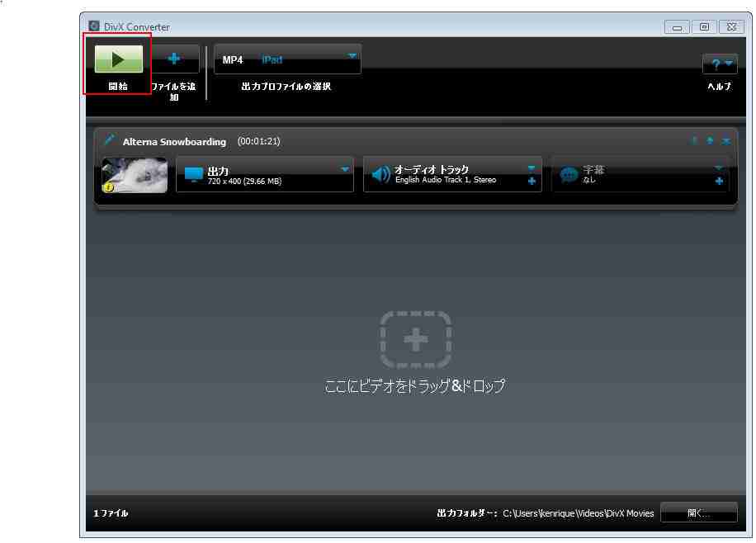Edit title using pencil icon beside Alterna Snowboarding
756x543 pixels.
[110, 139]
